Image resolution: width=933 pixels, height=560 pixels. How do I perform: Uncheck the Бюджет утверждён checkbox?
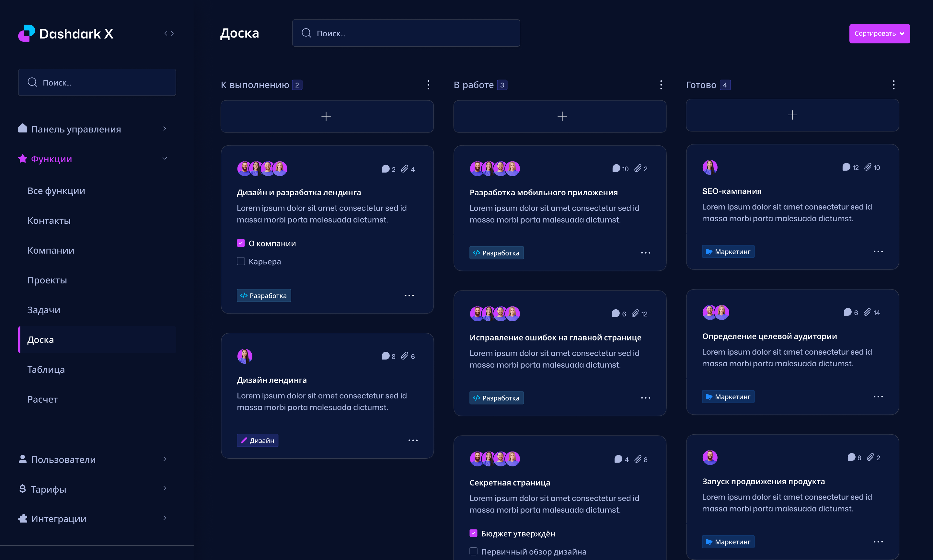pos(473,533)
